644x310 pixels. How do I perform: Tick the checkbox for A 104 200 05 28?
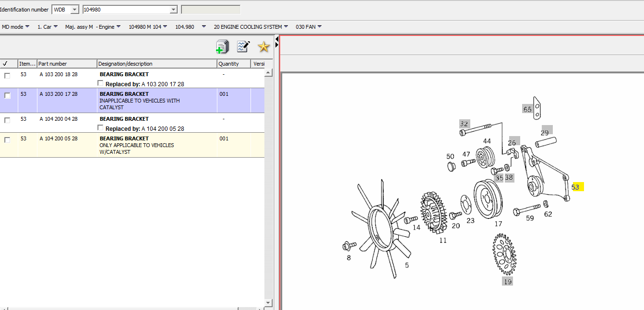pos(7,140)
